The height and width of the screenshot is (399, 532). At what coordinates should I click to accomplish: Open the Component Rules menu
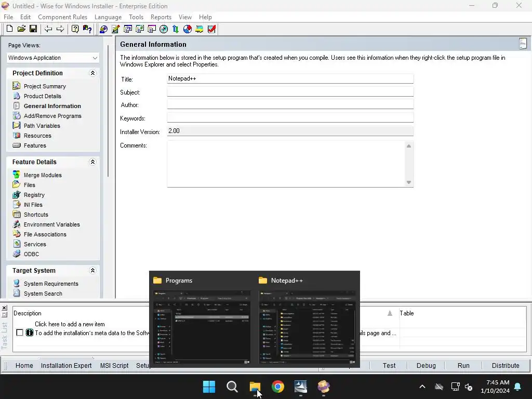[62, 17]
